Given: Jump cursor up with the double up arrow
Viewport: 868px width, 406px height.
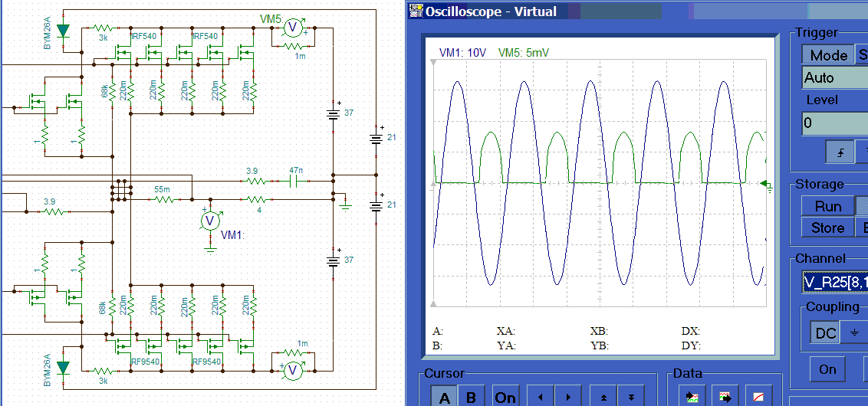Looking at the screenshot, I should pyautogui.click(x=604, y=397).
